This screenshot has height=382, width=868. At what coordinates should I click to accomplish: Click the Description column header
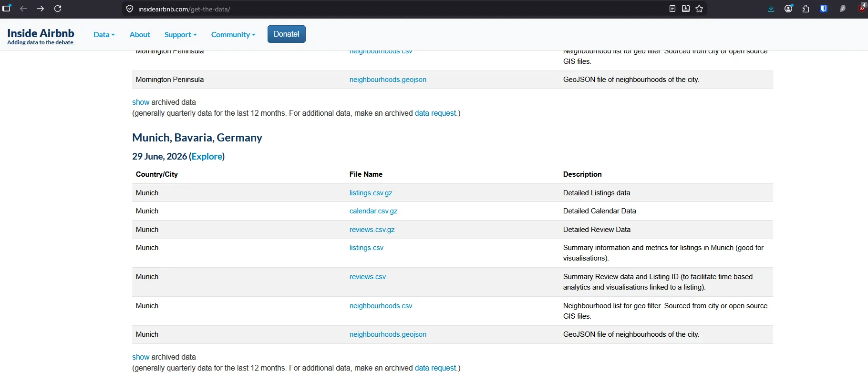point(582,174)
